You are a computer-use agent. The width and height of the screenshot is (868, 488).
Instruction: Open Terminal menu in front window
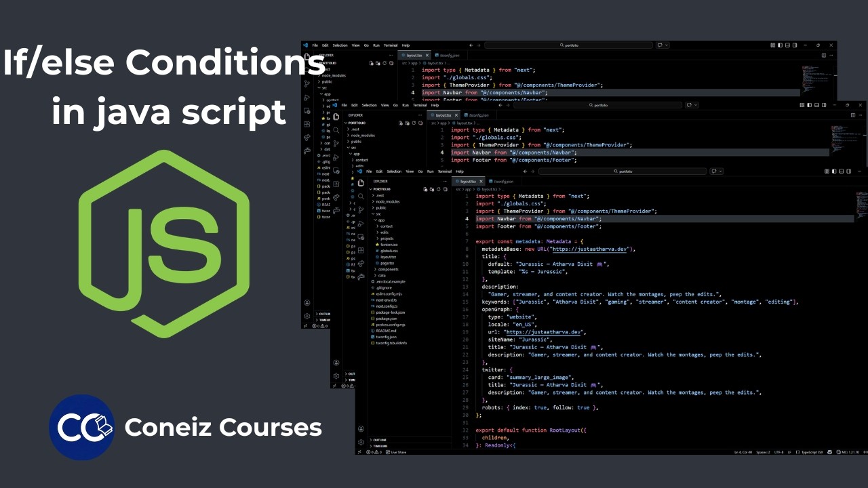[445, 171]
